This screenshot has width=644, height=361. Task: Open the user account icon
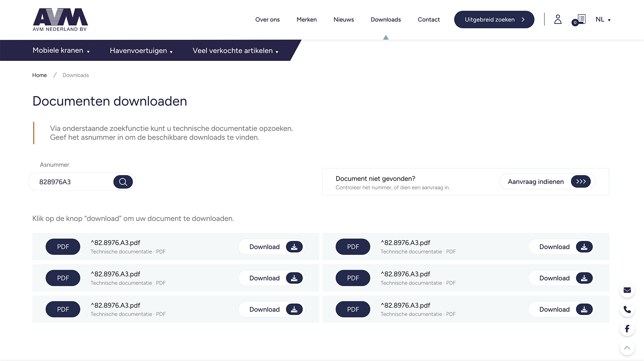(558, 19)
